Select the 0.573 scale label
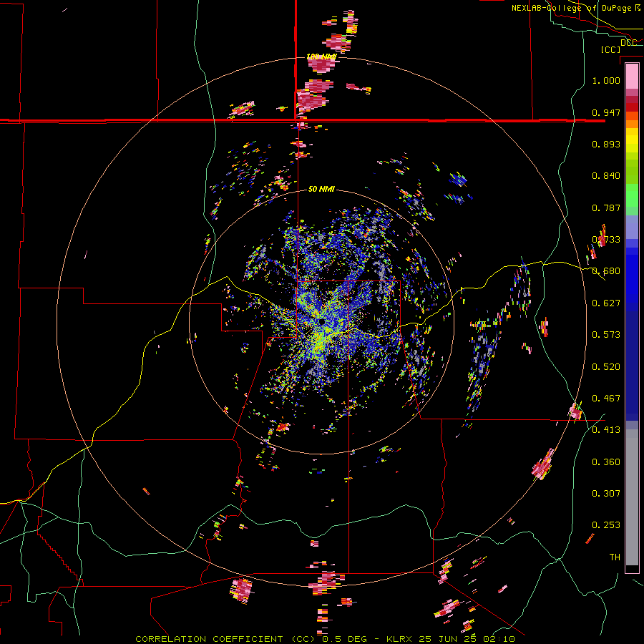The height and width of the screenshot is (644, 644). (x=606, y=335)
